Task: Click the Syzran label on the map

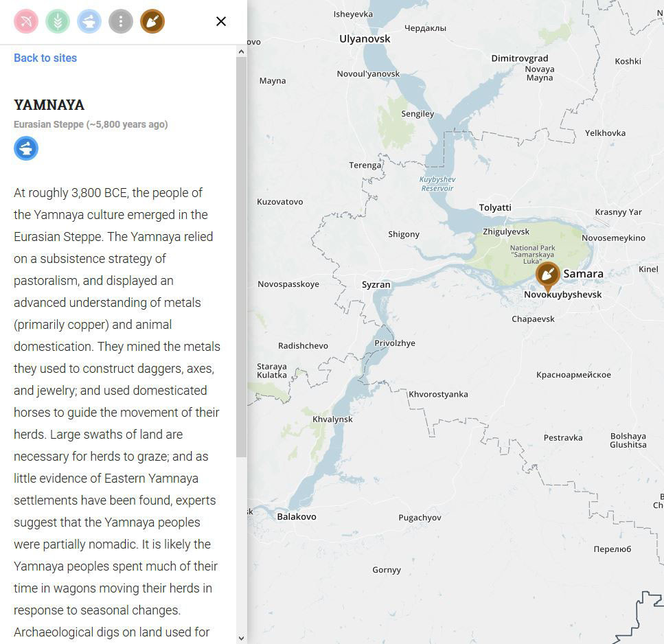Action: click(376, 284)
